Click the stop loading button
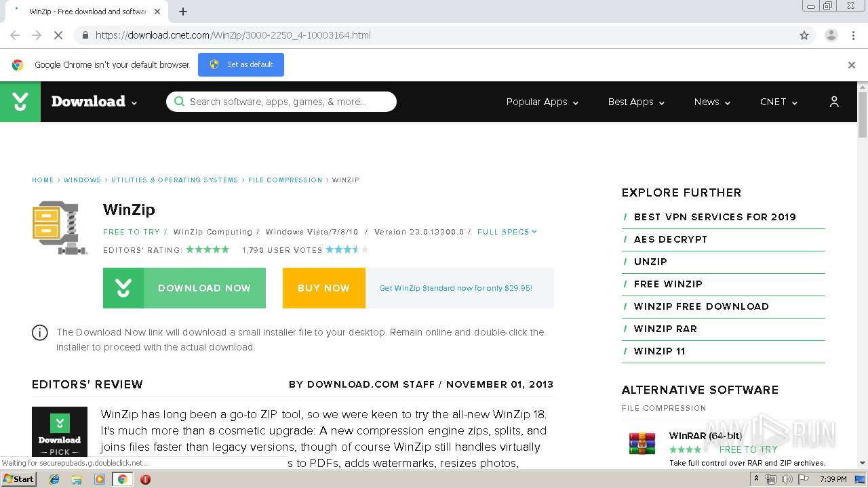The width and height of the screenshot is (868, 488). pyautogui.click(x=58, y=35)
